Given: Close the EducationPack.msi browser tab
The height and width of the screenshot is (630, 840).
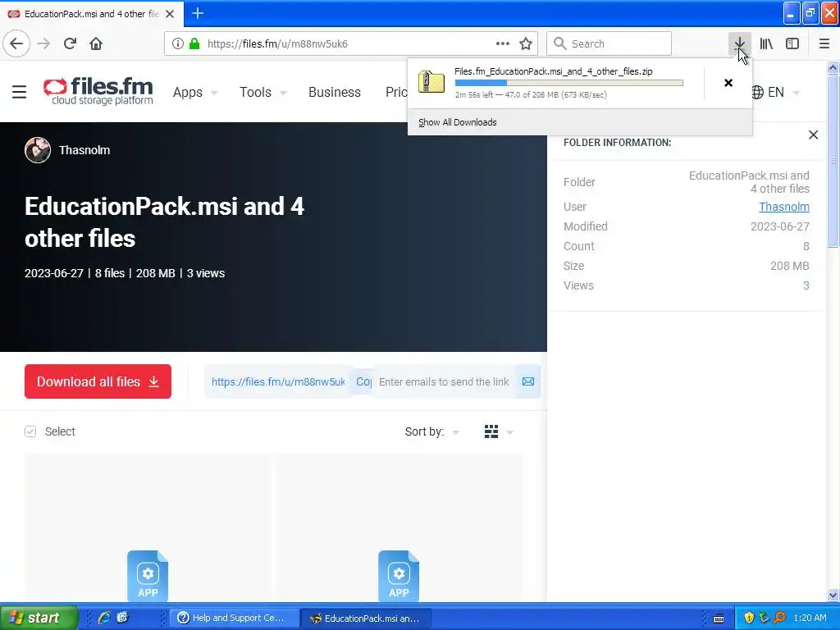Looking at the screenshot, I should [170, 14].
